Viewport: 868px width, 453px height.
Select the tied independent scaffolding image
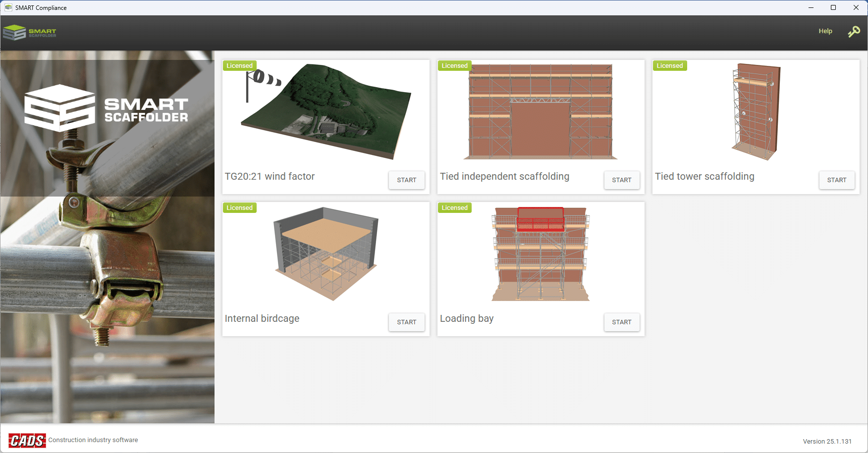[x=541, y=112]
